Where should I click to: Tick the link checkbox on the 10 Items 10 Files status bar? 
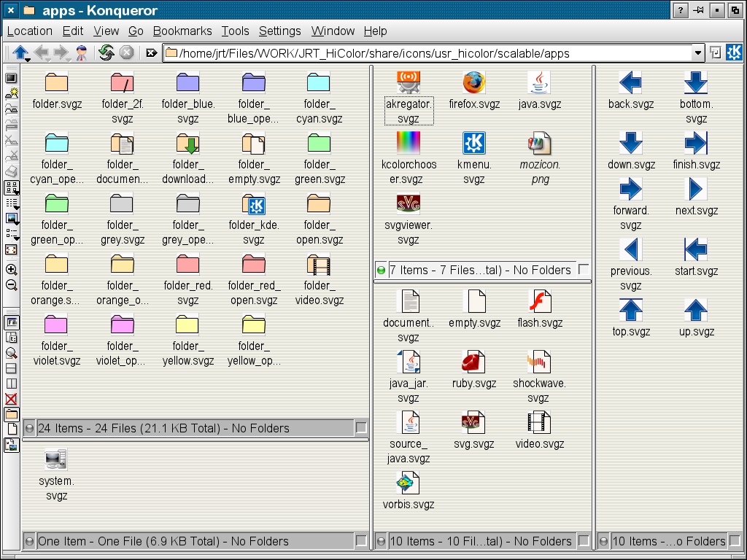pos(583,541)
